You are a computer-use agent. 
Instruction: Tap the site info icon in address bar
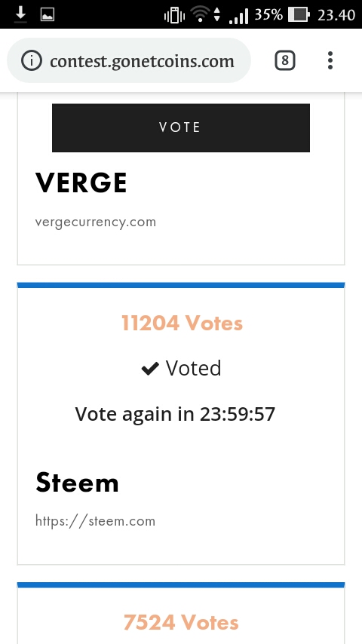click(31, 61)
